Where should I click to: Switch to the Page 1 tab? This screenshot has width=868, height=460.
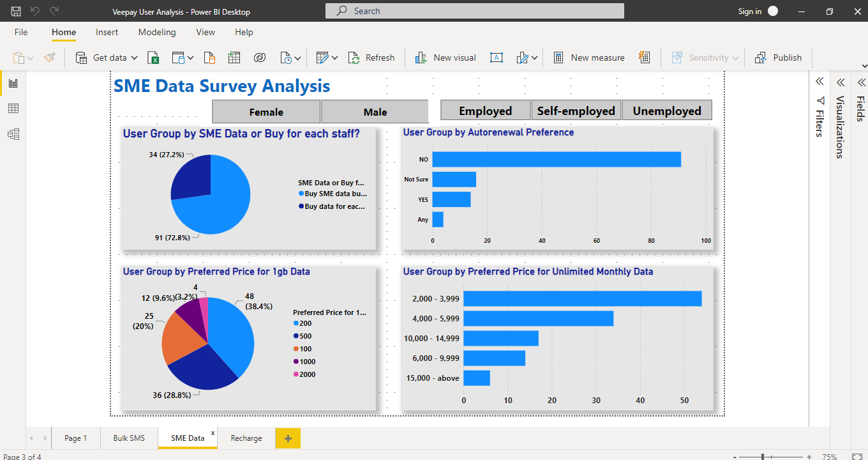point(75,438)
